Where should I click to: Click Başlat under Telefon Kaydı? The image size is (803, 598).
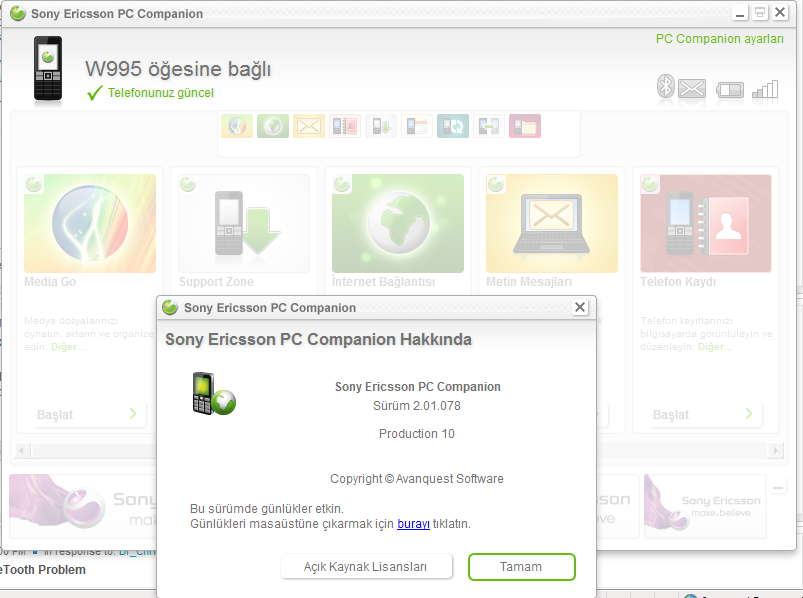(x=699, y=414)
